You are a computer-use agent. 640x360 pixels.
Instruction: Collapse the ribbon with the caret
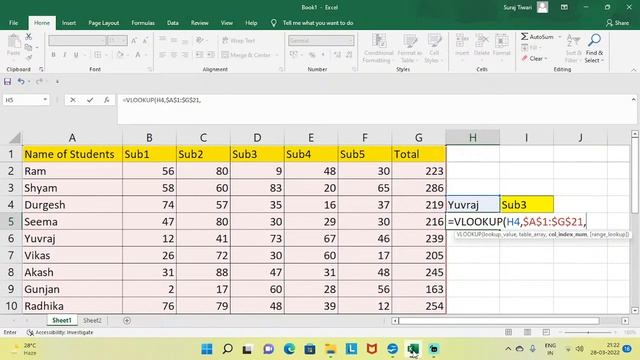click(633, 70)
